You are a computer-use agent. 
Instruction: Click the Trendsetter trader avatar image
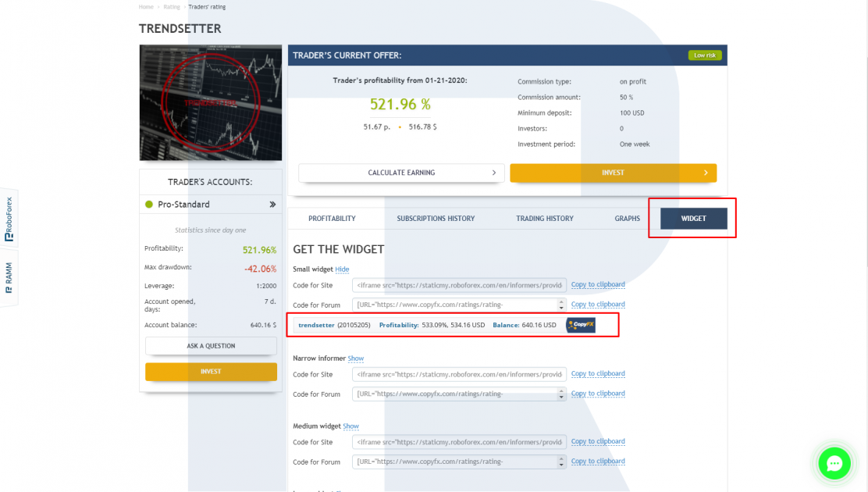point(210,102)
